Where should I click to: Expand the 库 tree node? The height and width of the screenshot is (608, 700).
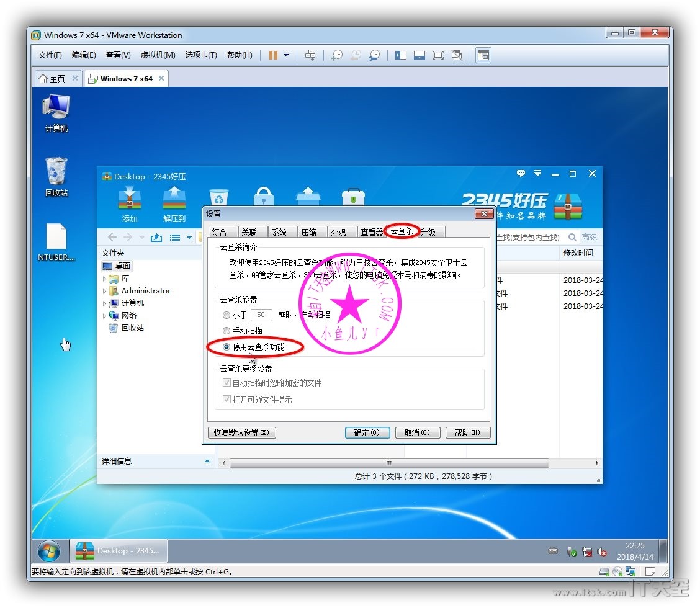(105, 279)
